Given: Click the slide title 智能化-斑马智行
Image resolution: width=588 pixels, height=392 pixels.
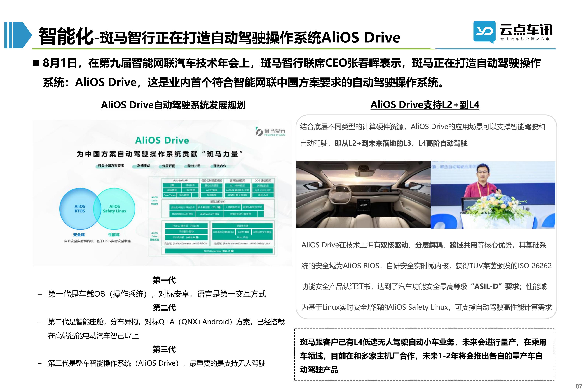Looking at the screenshot, I should click(219, 37).
